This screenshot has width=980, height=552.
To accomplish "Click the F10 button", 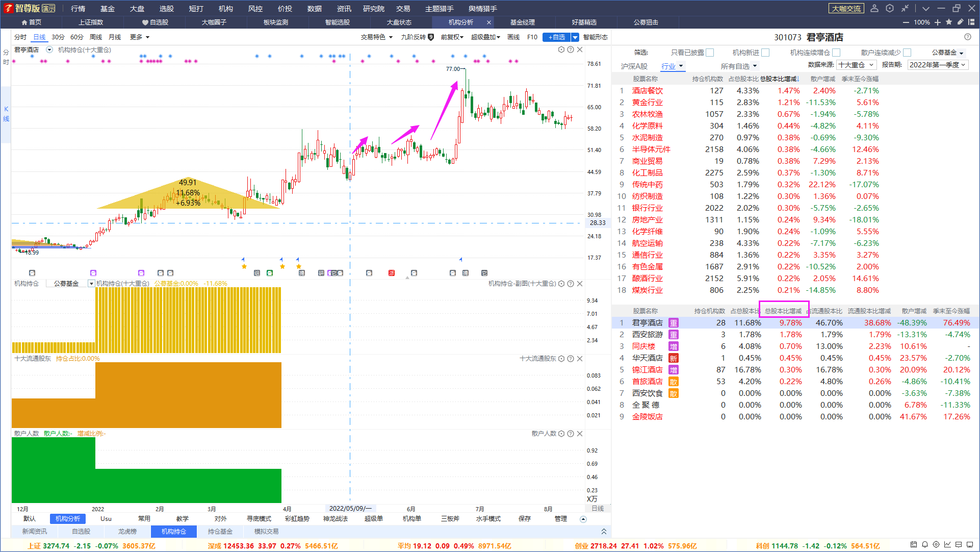I will (x=532, y=37).
